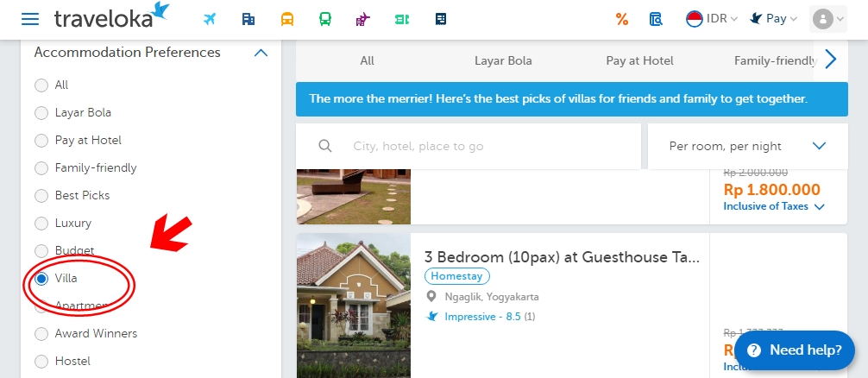Viewport: 868px width, 378px height.
Task: Click the purple flight + hotel icon
Action: click(x=362, y=19)
